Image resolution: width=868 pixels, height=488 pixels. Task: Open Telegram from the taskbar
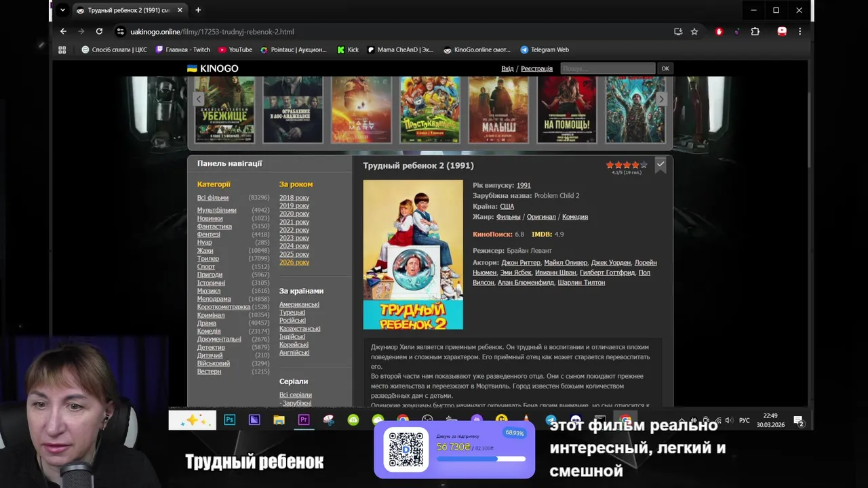pyautogui.click(x=551, y=420)
